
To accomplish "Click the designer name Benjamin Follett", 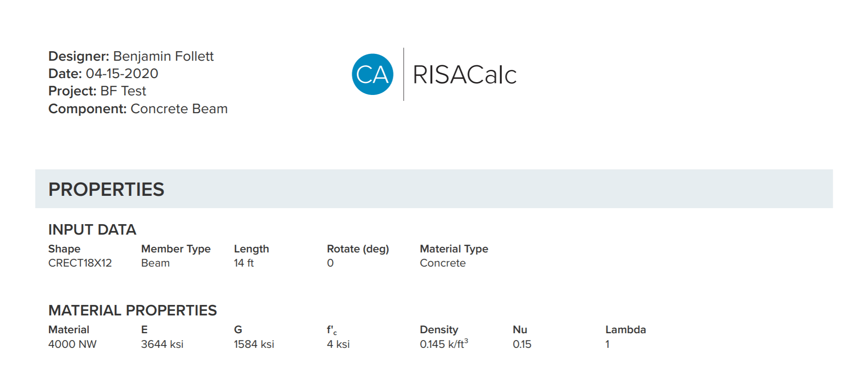I will coord(163,56).
